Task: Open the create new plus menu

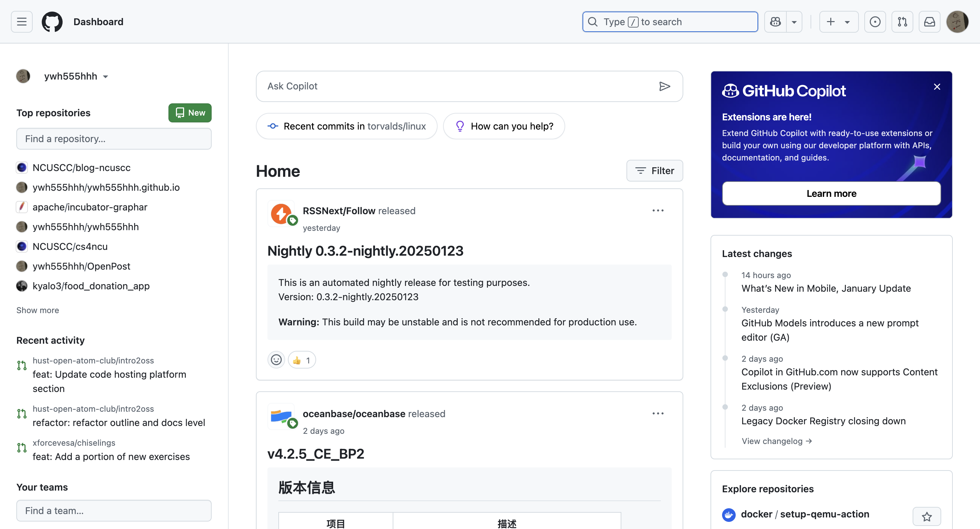Action: 839,22
